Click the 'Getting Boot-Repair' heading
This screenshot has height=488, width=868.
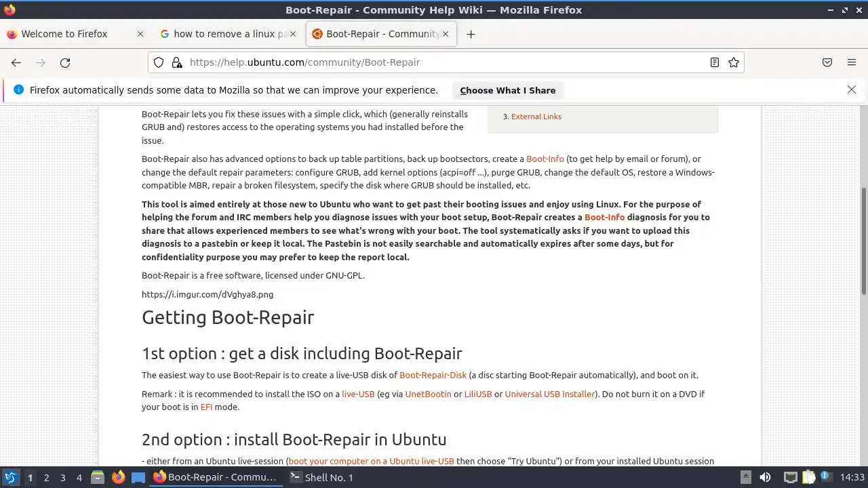228,317
